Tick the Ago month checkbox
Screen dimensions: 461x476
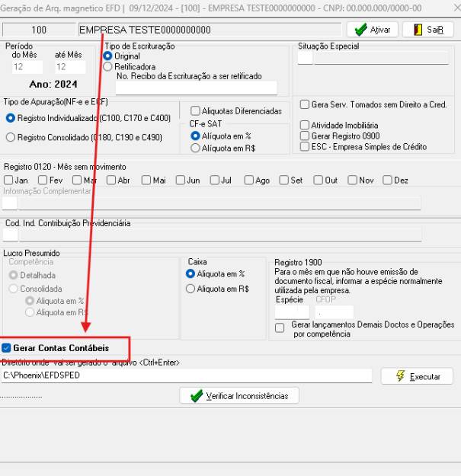point(249,180)
